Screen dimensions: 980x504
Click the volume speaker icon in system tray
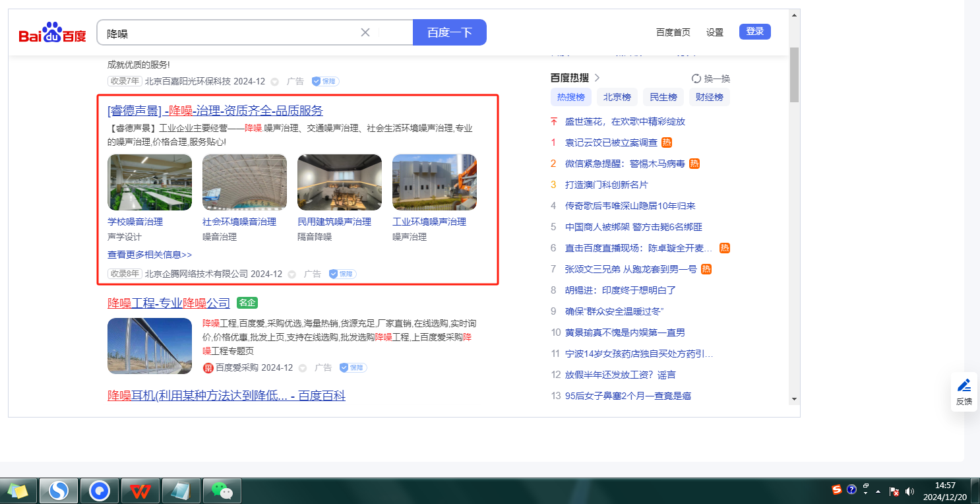coord(910,491)
